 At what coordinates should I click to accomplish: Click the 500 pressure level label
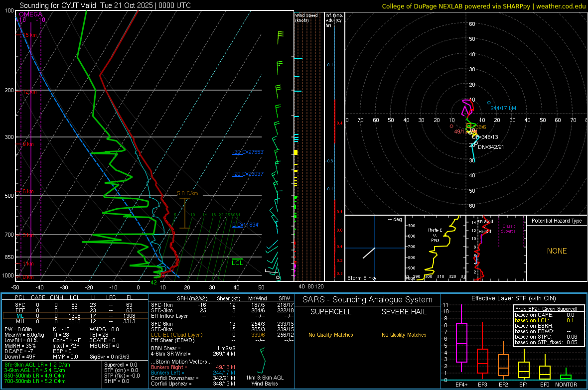(x=9, y=196)
